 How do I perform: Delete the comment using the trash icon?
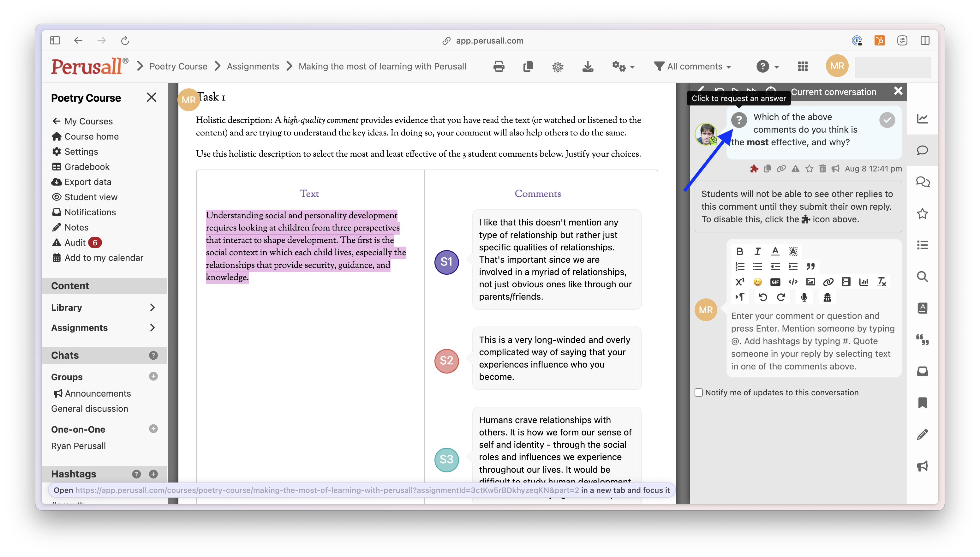(x=823, y=168)
